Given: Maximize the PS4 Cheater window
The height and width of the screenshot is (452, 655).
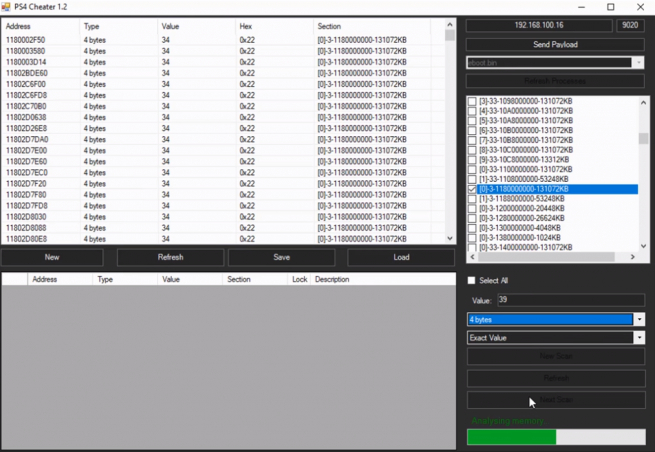Looking at the screenshot, I should coord(611,7).
